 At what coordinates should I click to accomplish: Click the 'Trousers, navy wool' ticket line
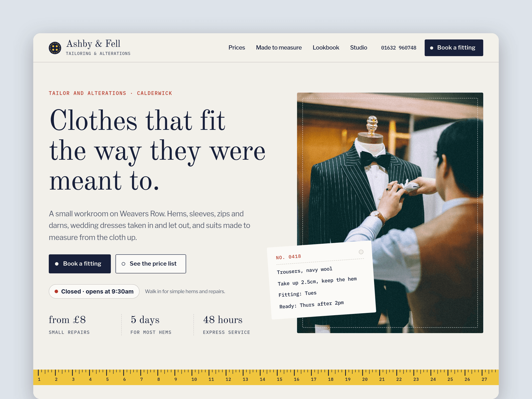pos(305,270)
